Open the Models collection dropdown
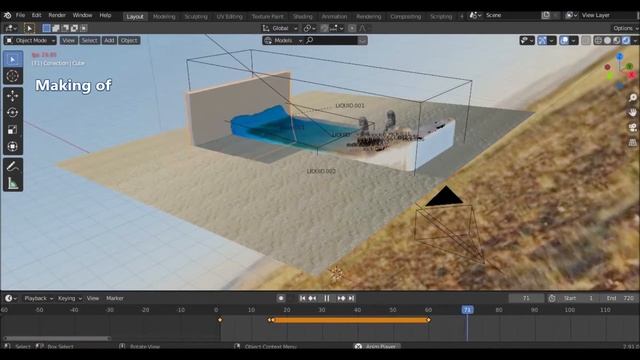 (283, 40)
